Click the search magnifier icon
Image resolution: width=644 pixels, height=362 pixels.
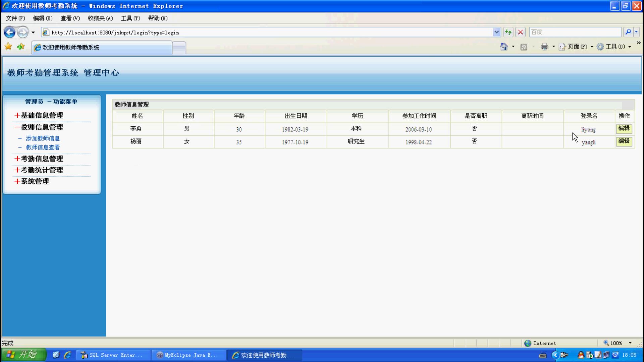pos(628,32)
